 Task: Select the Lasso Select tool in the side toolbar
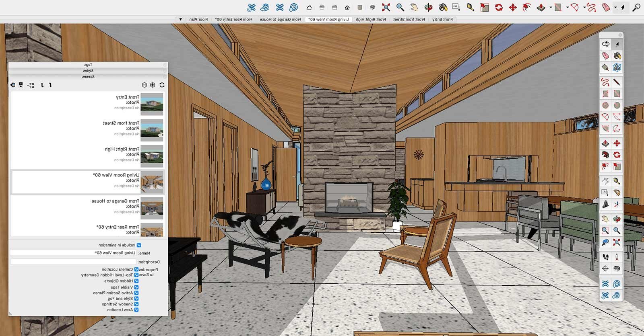point(605,44)
